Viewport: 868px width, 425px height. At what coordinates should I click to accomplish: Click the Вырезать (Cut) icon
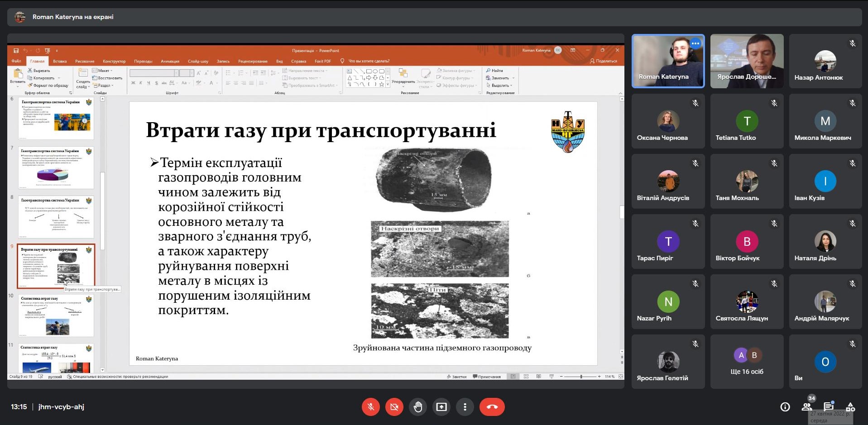coord(30,71)
